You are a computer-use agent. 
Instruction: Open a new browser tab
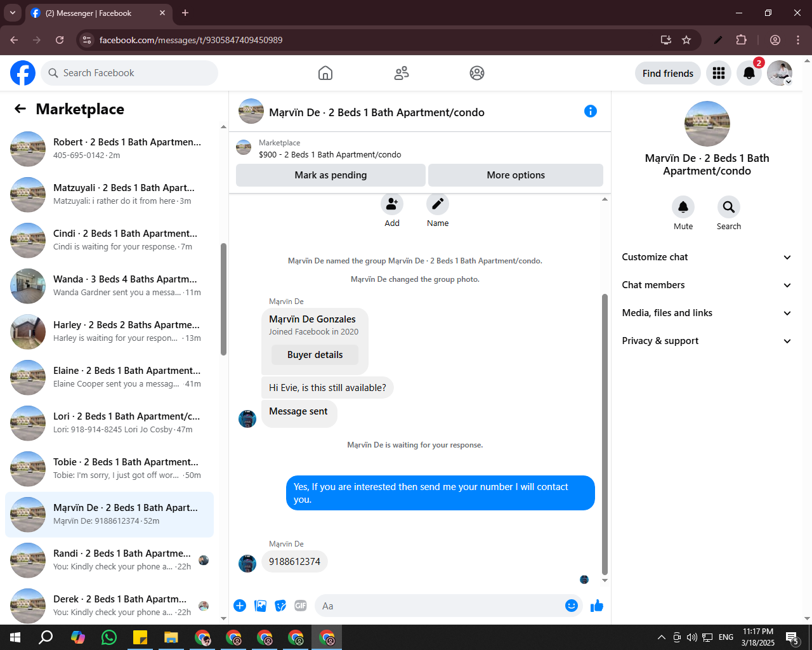185,13
